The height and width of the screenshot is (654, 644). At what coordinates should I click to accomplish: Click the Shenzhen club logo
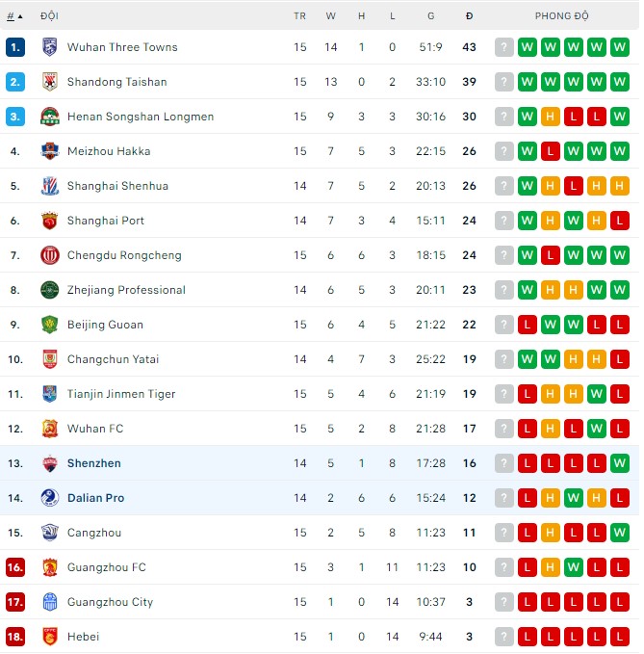click(50, 463)
